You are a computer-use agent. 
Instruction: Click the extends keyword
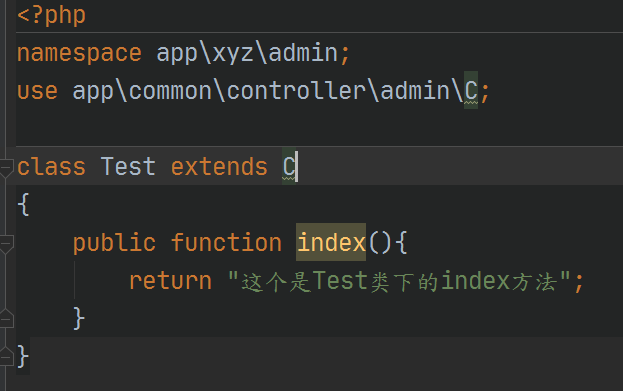219,167
